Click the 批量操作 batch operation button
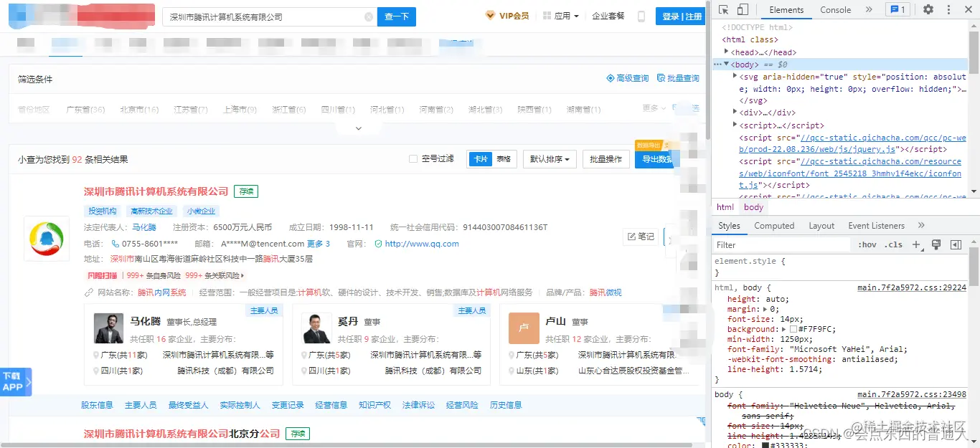This screenshot has height=448, width=980. point(606,159)
